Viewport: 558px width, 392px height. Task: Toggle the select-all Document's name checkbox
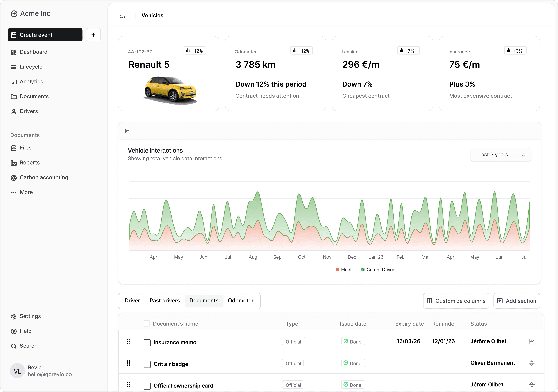tap(147, 324)
